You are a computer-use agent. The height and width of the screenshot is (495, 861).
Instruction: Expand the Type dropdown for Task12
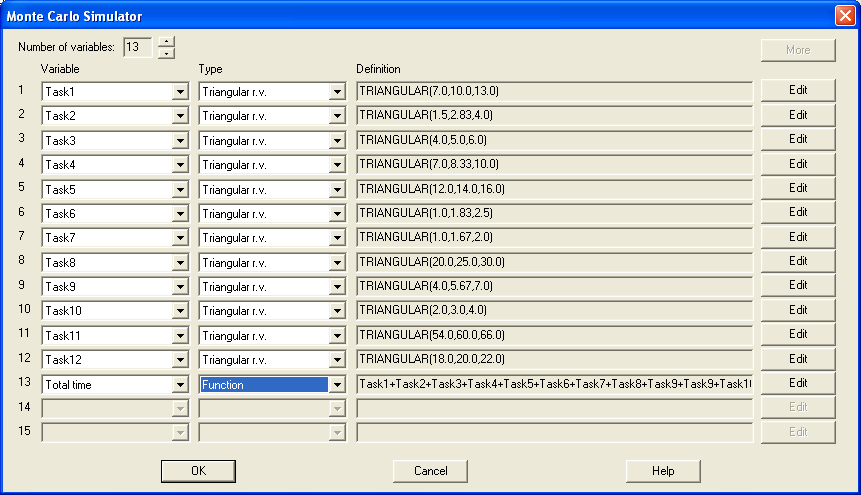336,360
